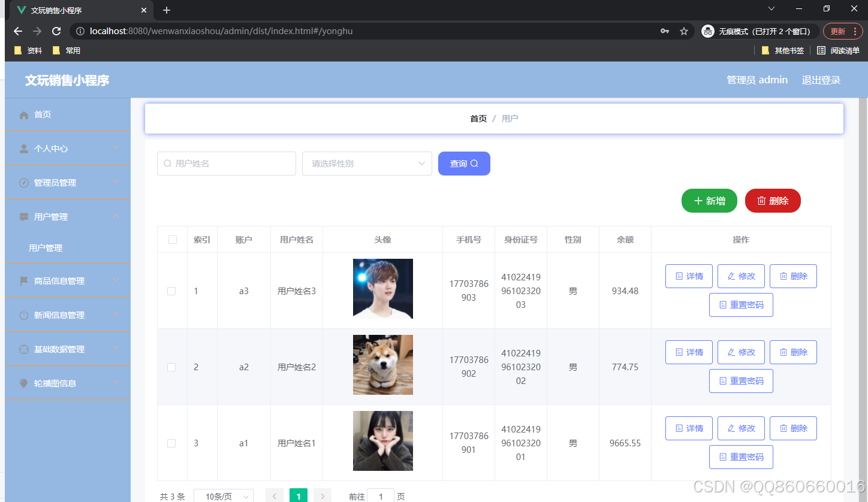Image resolution: width=868 pixels, height=502 pixels.
Task: Open the 请选择性别 gender dropdown
Action: coord(367,164)
